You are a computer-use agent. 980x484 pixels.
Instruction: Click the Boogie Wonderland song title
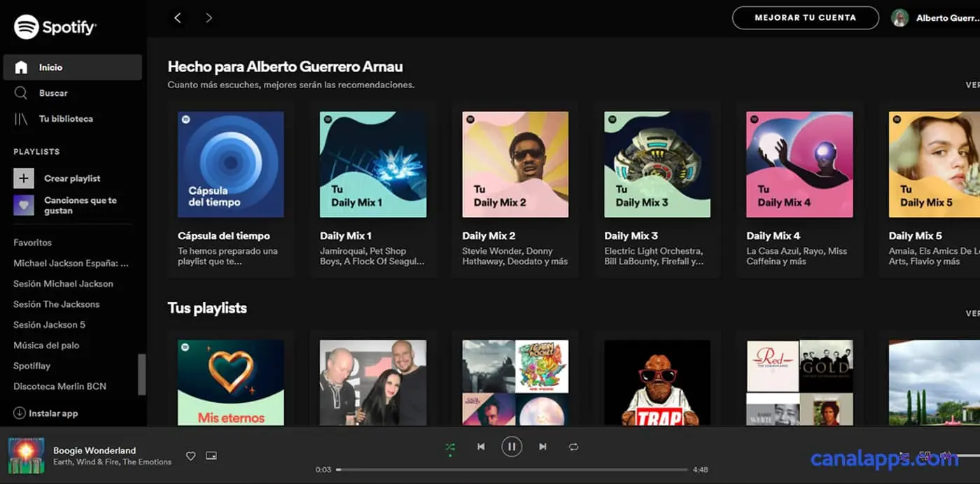[x=94, y=450]
